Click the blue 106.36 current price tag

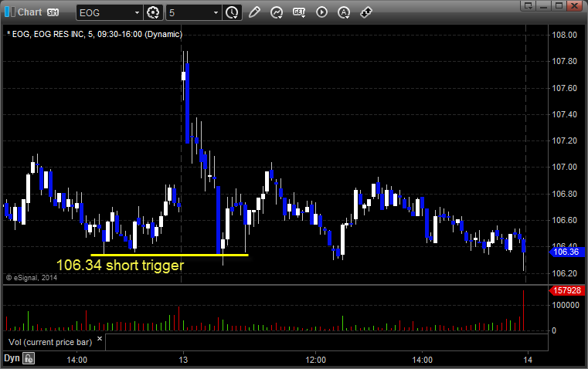pyautogui.click(x=566, y=252)
